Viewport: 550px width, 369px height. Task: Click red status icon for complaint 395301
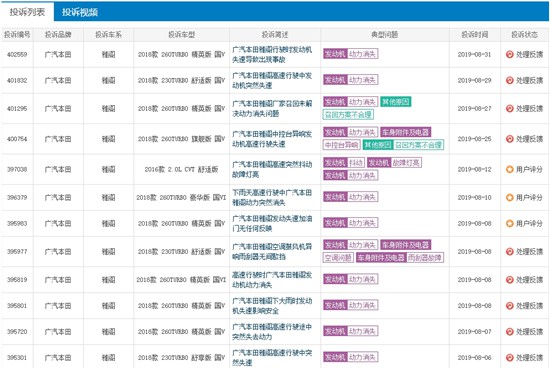point(509,357)
